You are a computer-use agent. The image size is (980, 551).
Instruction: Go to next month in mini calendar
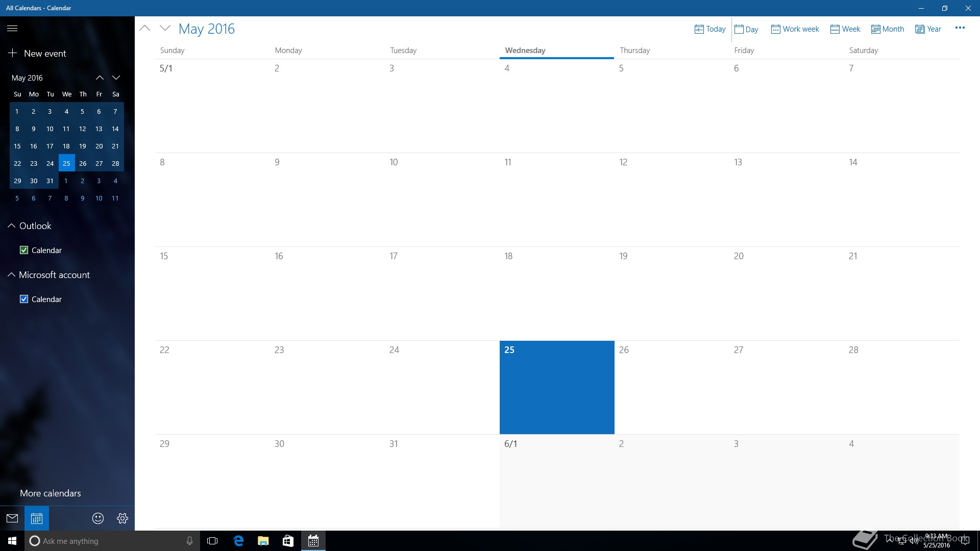(116, 78)
